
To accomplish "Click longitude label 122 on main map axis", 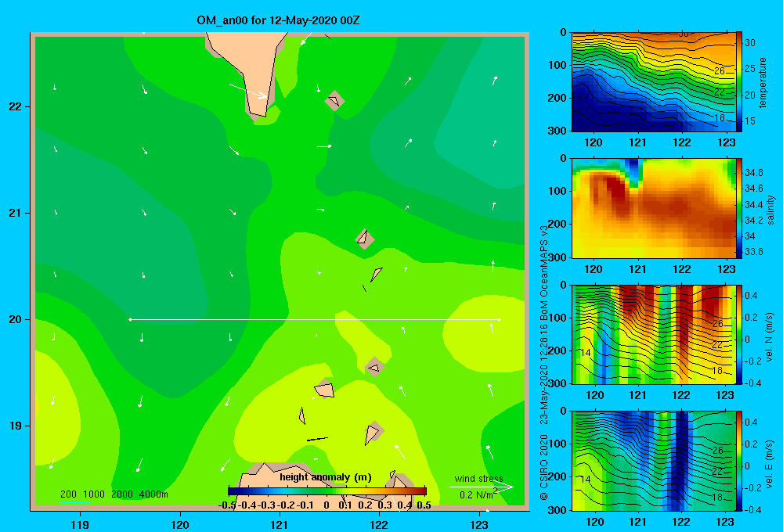I will point(379,524).
